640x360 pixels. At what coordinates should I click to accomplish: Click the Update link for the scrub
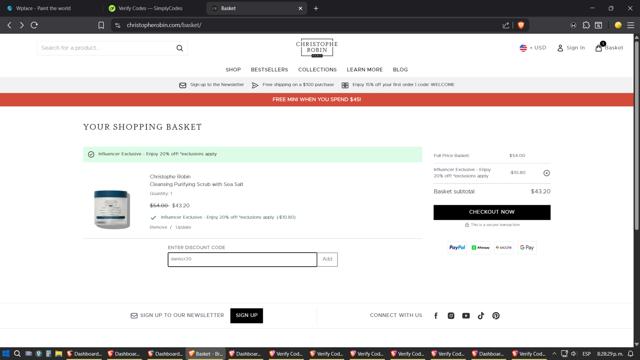pos(183,227)
